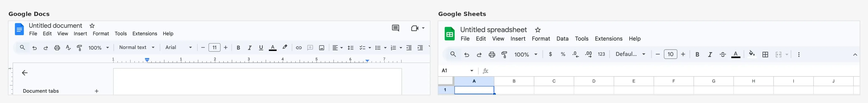Screen dimensions: 868x103
Task: Insert a link in Docs
Action: point(299,48)
